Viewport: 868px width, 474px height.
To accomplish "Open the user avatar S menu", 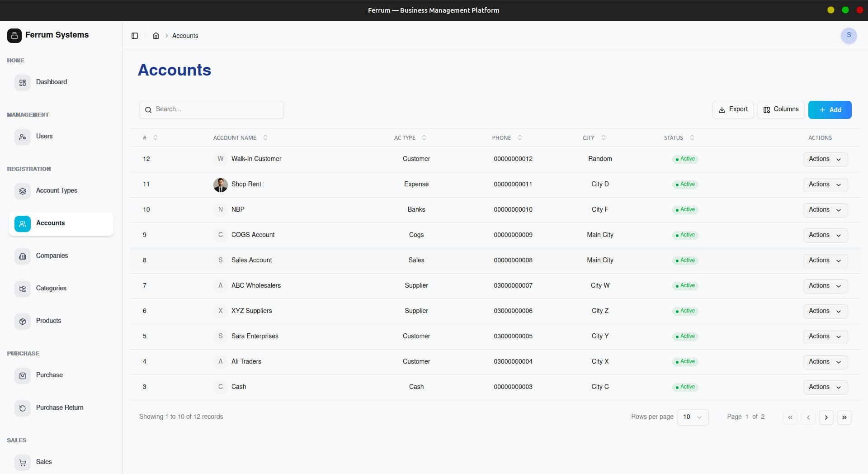I will click(849, 35).
